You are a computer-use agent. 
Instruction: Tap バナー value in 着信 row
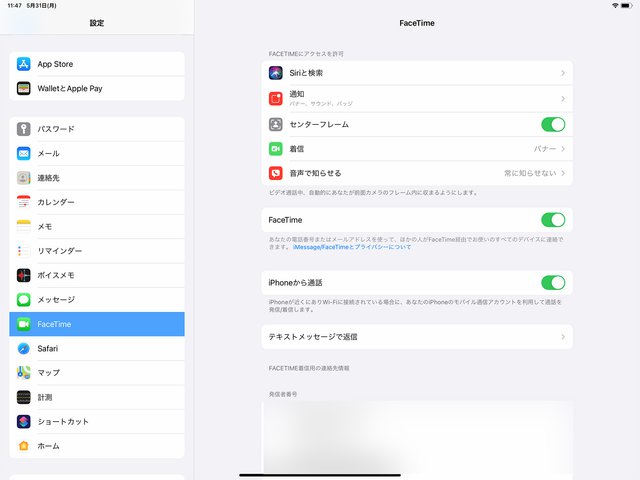point(545,149)
